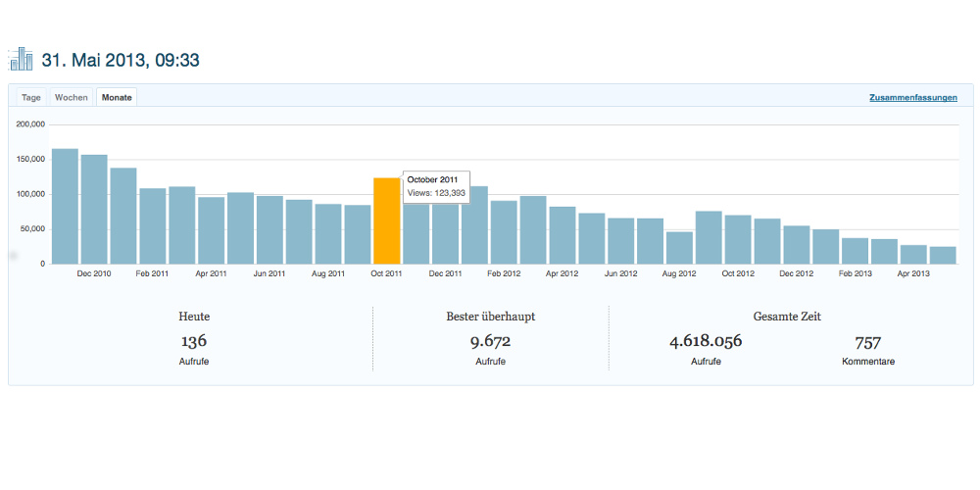Click the Apr 2012 bar
This screenshot has height=490, width=980.
[x=562, y=235]
